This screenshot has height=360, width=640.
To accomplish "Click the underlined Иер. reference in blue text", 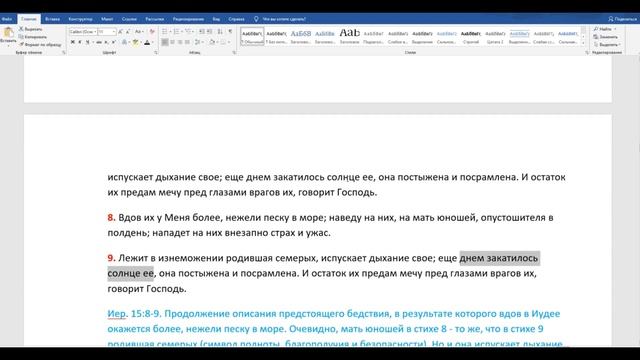I will point(117,313).
